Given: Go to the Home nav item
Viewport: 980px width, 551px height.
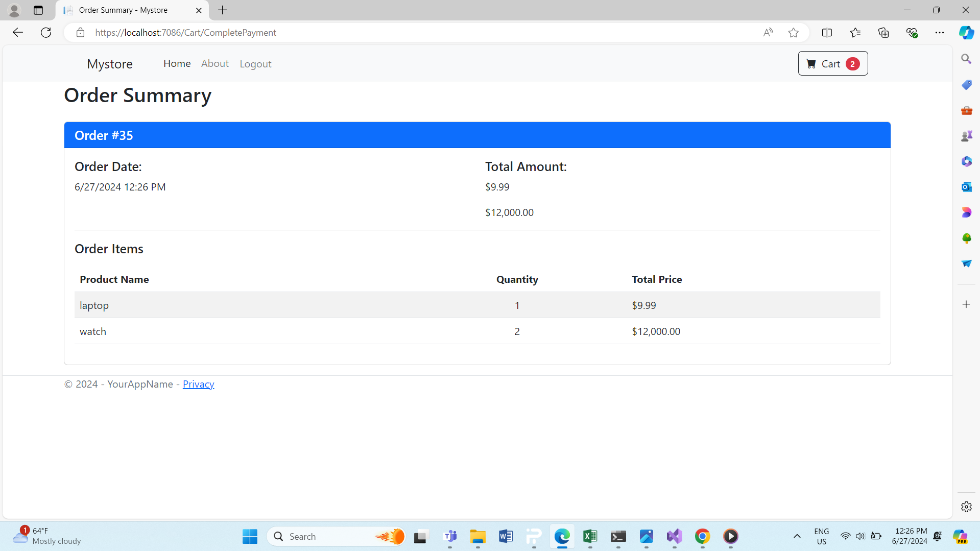Looking at the screenshot, I should (x=177, y=63).
